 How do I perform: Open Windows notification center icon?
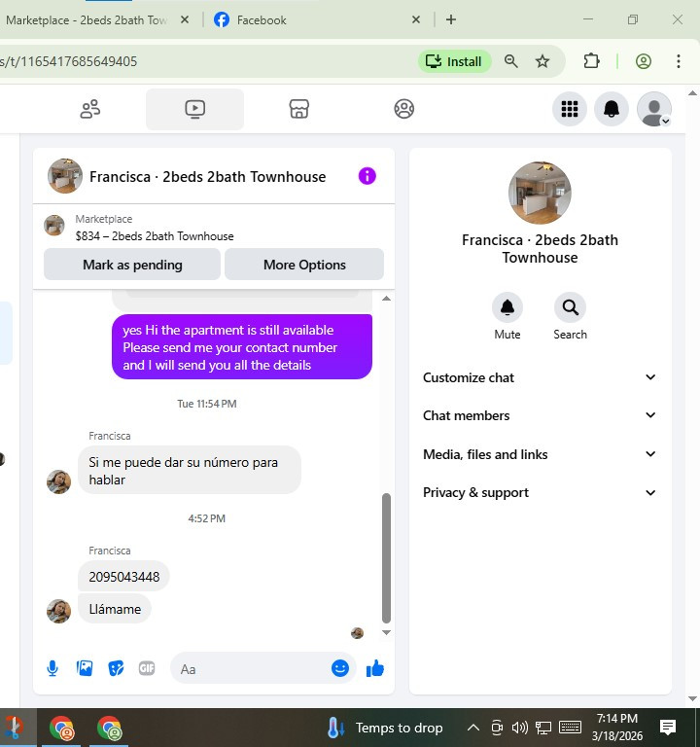[x=668, y=728]
